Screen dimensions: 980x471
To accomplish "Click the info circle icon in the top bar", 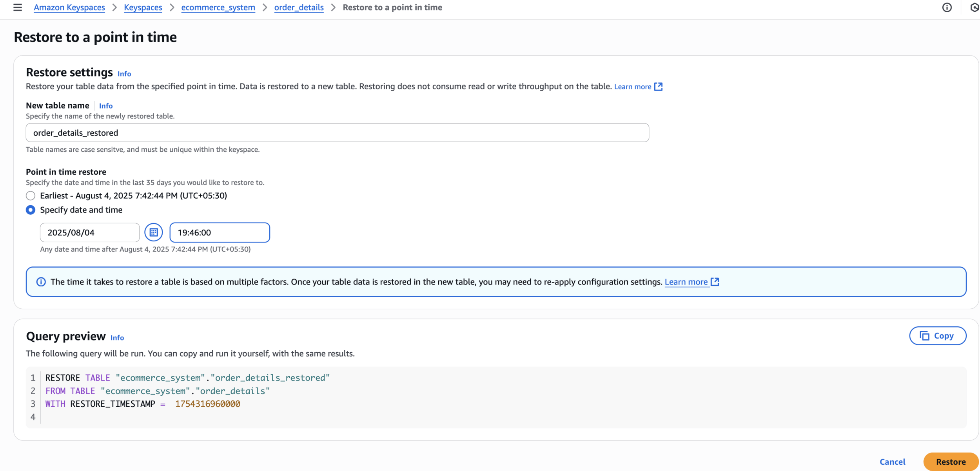I will [x=947, y=7].
